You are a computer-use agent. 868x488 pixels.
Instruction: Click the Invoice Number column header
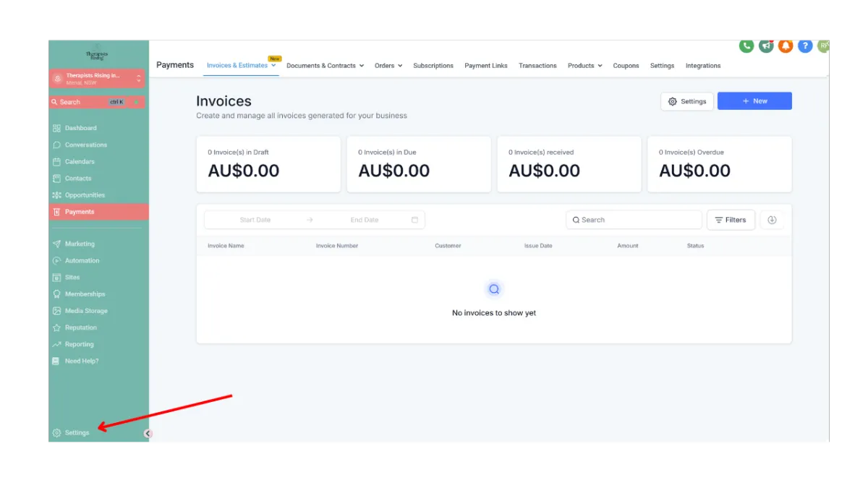coord(337,246)
